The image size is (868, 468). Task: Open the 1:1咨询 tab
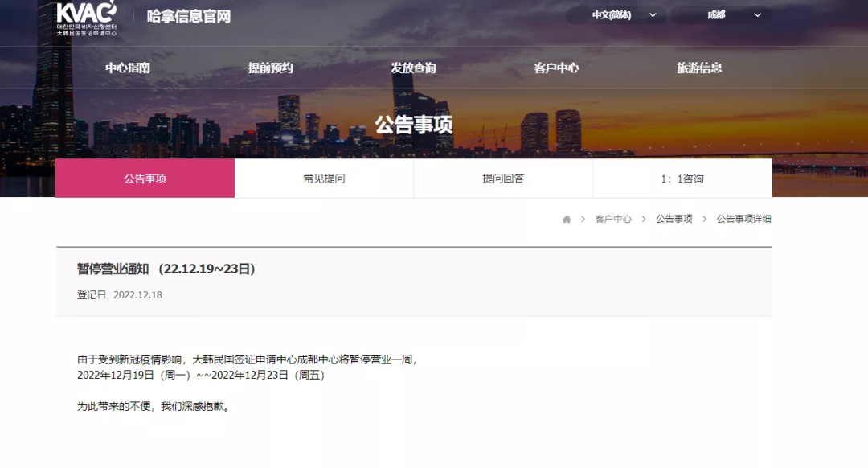coord(682,179)
